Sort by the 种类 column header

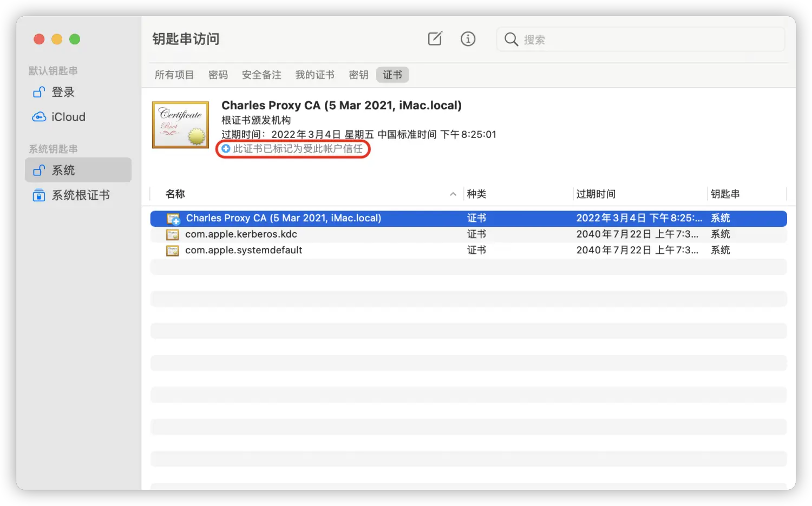(x=477, y=194)
